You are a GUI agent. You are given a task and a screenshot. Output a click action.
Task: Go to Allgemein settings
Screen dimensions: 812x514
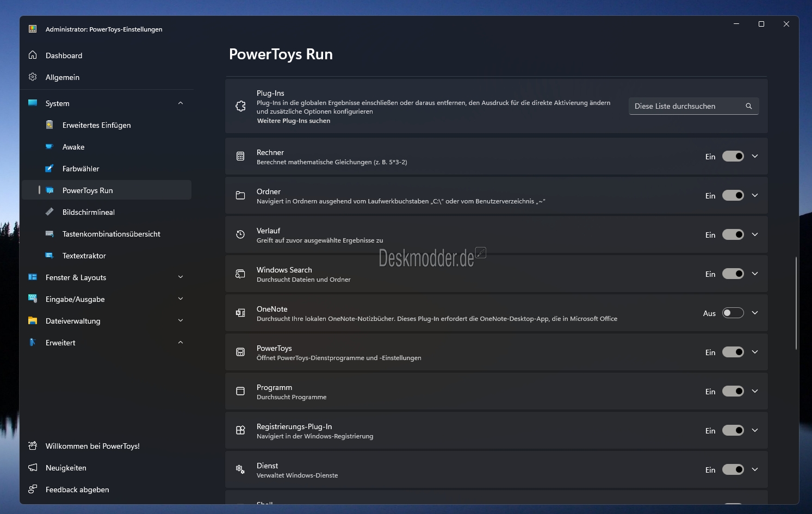click(107, 77)
